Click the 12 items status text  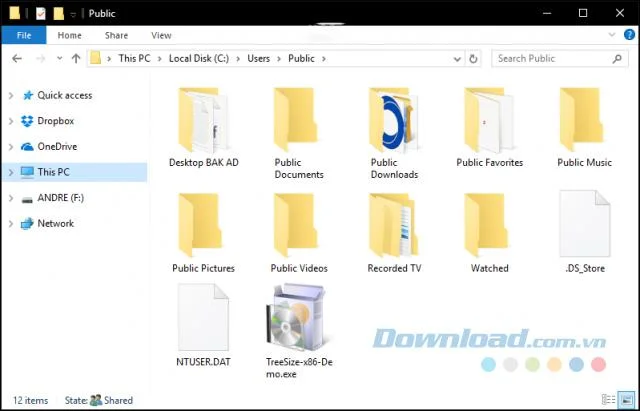point(31,400)
